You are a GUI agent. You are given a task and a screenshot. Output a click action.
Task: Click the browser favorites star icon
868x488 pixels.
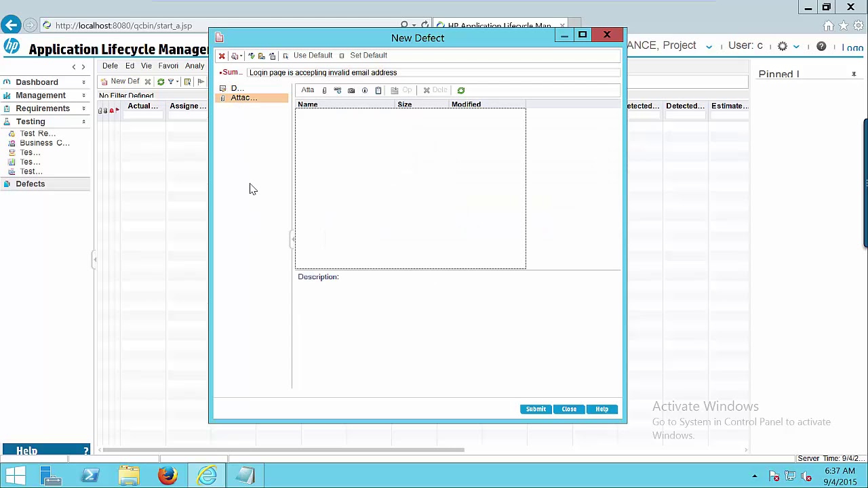[844, 26]
